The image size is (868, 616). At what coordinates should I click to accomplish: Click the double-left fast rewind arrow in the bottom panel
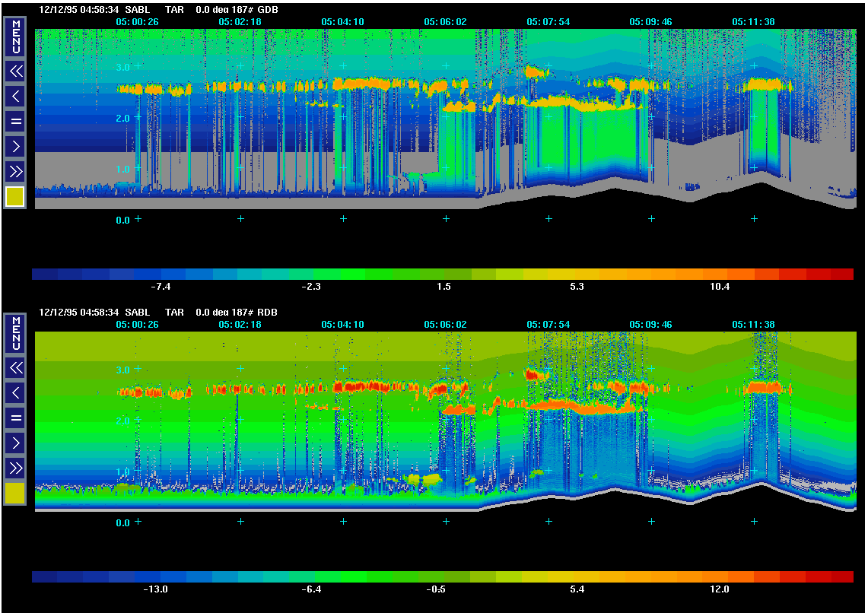tap(15, 368)
